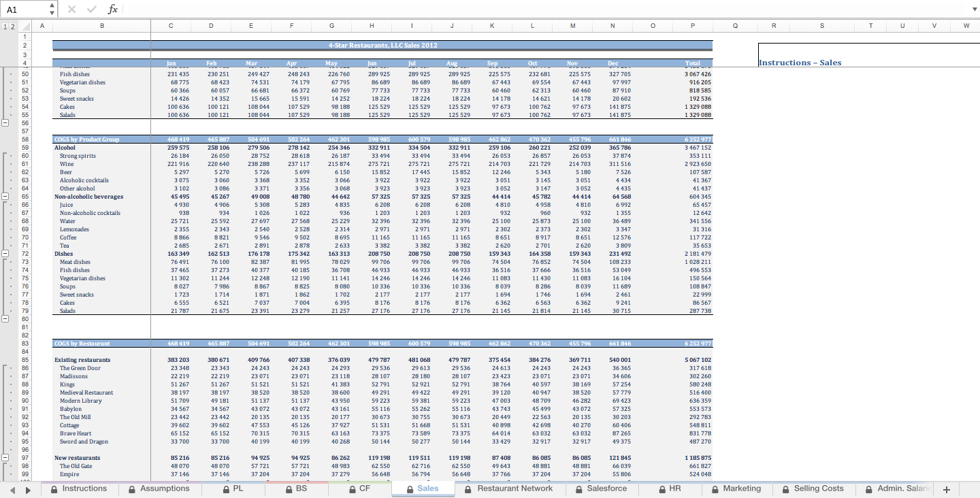Add a new sheet with the plus icon
The image size is (980, 498).
pyautogui.click(x=946, y=489)
